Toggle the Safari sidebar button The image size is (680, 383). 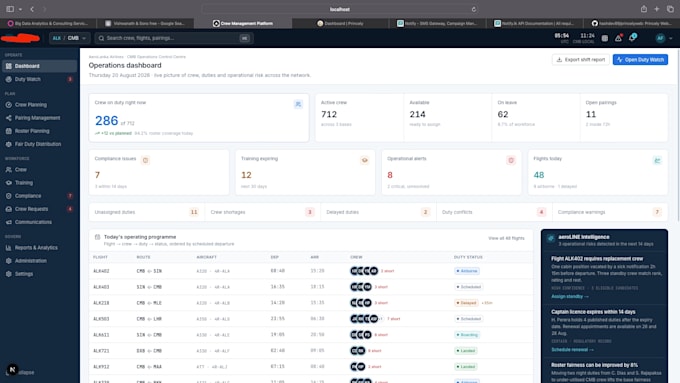point(10,9)
